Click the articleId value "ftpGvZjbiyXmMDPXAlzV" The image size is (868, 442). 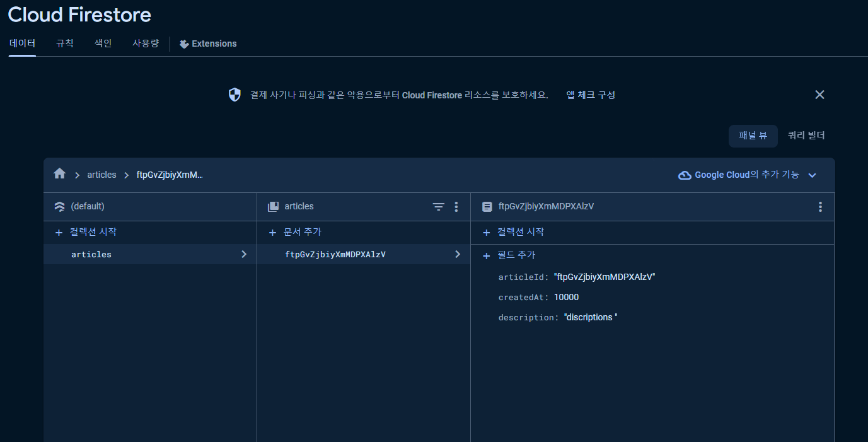605,277
